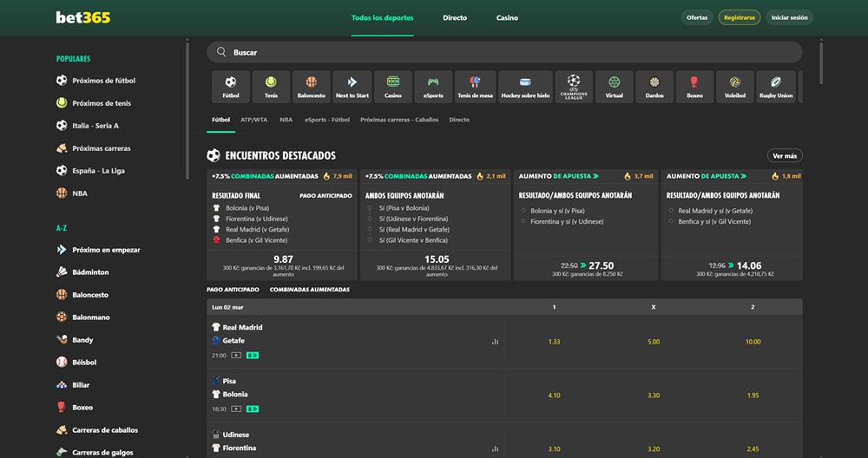Open stats icon for Real Madrid v Getafe
Image resolution: width=868 pixels, height=458 pixels.
click(495, 342)
